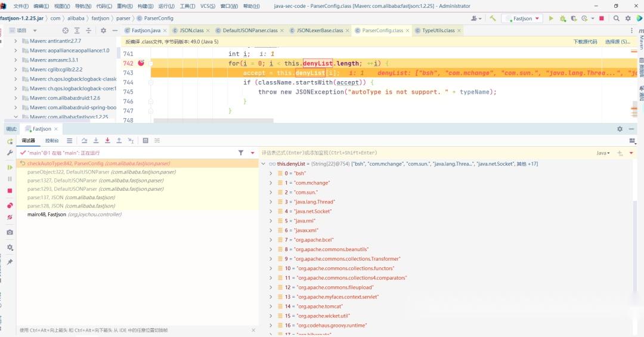The height and width of the screenshot is (337, 644).
Task: Mute breakpoints in debug sidebar
Action: point(10,217)
